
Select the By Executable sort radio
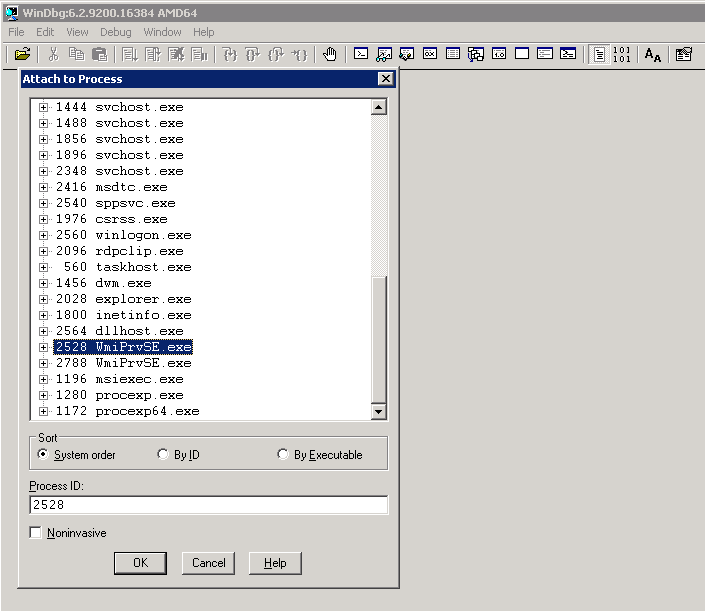pyautogui.click(x=283, y=454)
